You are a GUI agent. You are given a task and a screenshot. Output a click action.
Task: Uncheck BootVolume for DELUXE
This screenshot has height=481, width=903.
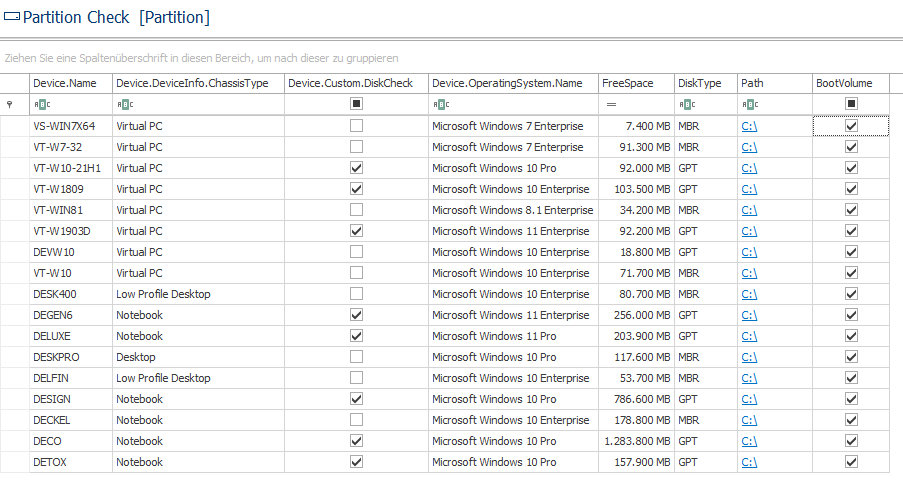pyautogui.click(x=851, y=336)
